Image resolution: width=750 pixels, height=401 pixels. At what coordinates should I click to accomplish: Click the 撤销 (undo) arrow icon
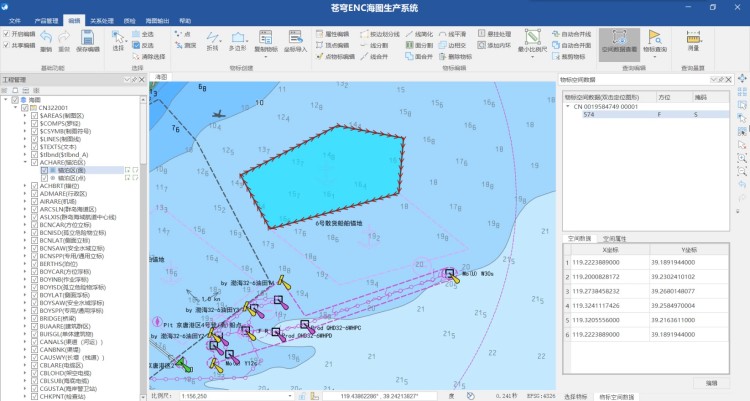click(x=45, y=37)
